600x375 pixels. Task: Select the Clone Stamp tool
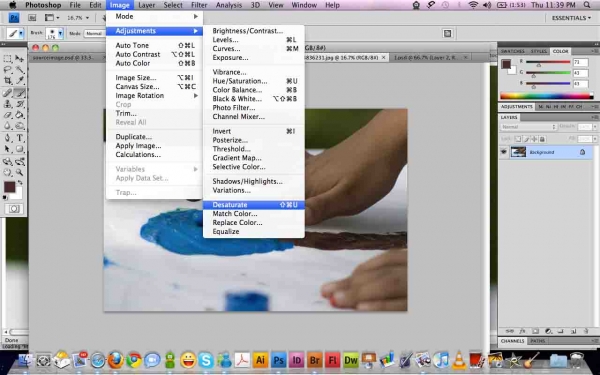(x=8, y=104)
